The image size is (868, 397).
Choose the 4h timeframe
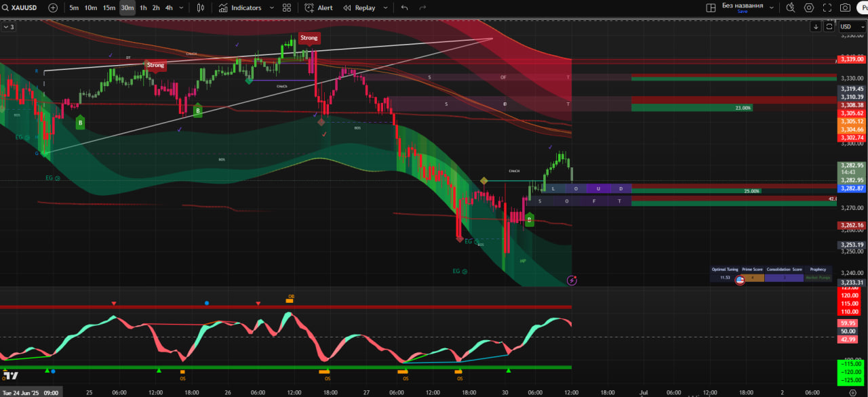tap(169, 7)
